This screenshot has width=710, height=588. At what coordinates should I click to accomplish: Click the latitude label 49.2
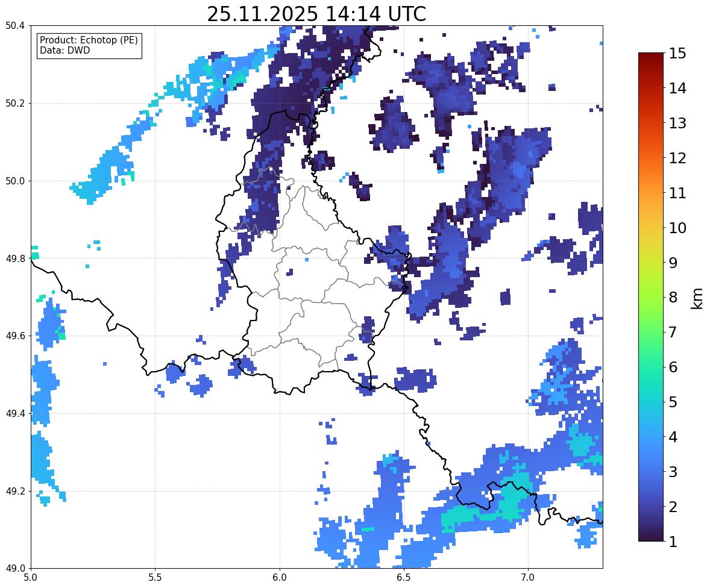tap(14, 491)
